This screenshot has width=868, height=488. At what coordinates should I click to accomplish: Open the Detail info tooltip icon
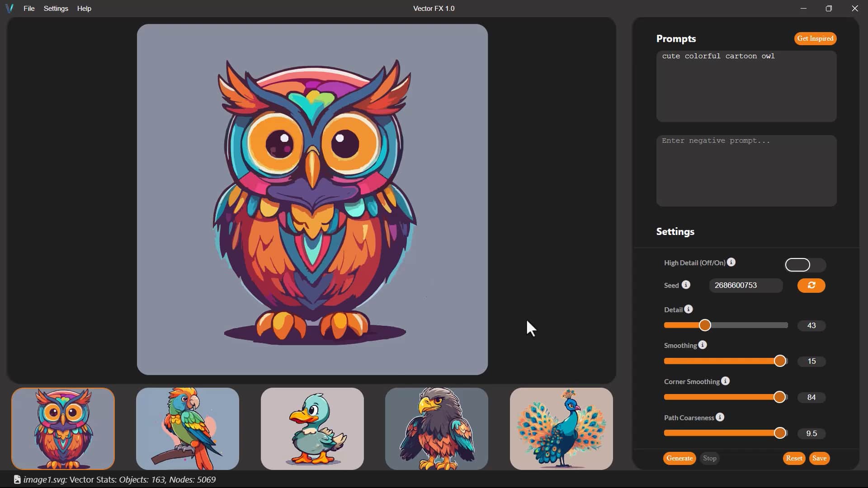[x=688, y=309]
